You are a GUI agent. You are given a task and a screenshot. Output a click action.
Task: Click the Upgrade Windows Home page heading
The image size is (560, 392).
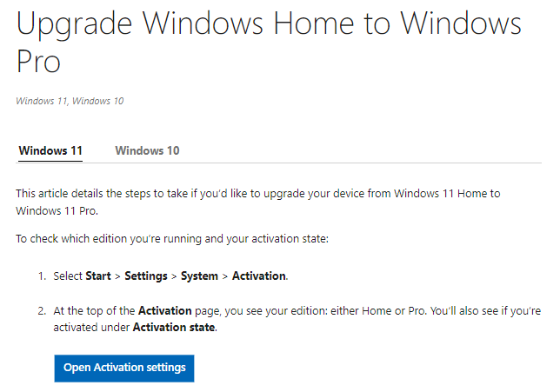[x=269, y=24]
